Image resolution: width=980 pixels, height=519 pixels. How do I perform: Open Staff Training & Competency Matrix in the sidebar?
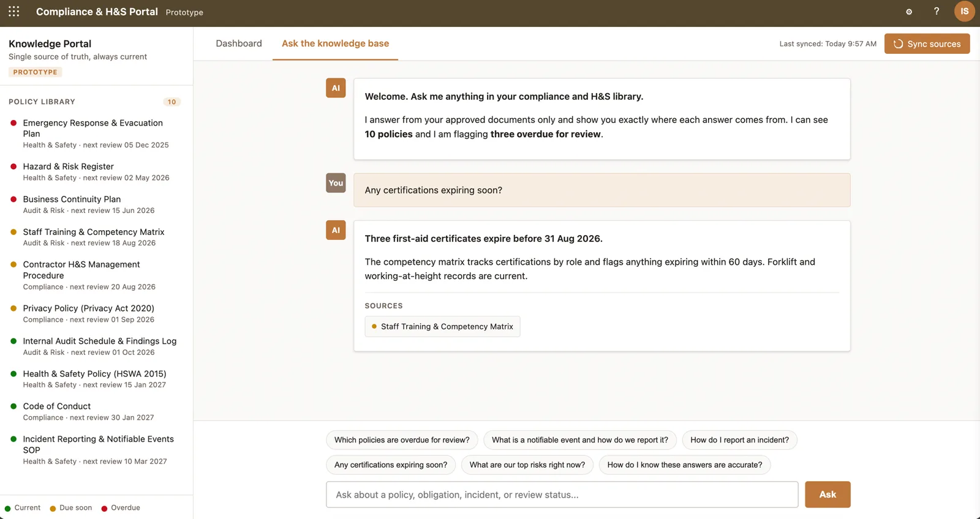(x=96, y=237)
